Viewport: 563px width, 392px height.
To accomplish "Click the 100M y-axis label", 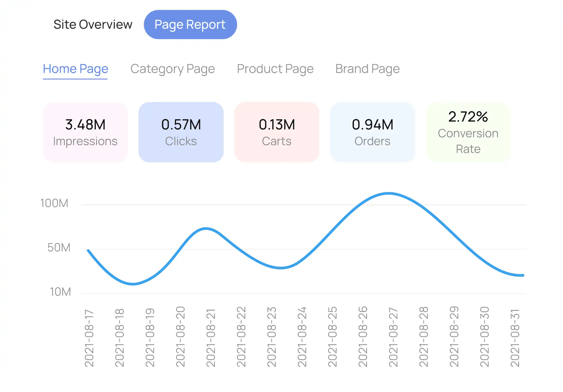I will tap(54, 203).
